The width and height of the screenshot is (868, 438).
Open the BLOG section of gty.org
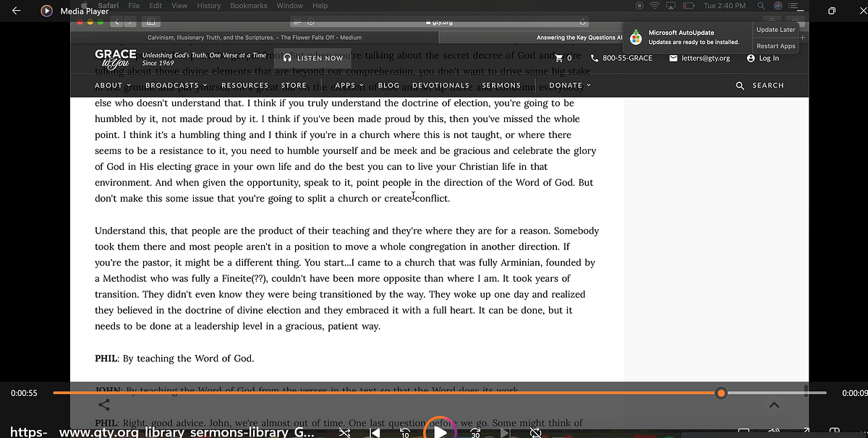point(388,85)
